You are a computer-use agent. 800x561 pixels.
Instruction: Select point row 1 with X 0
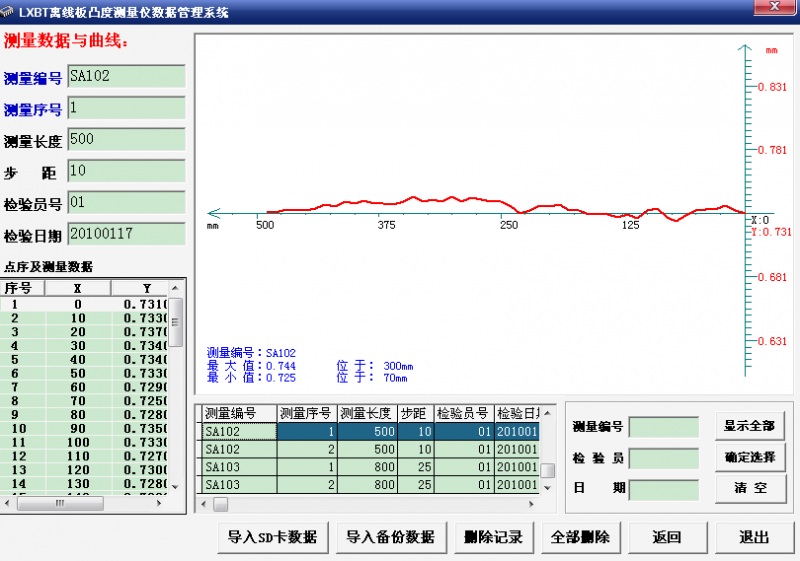(84, 304)
